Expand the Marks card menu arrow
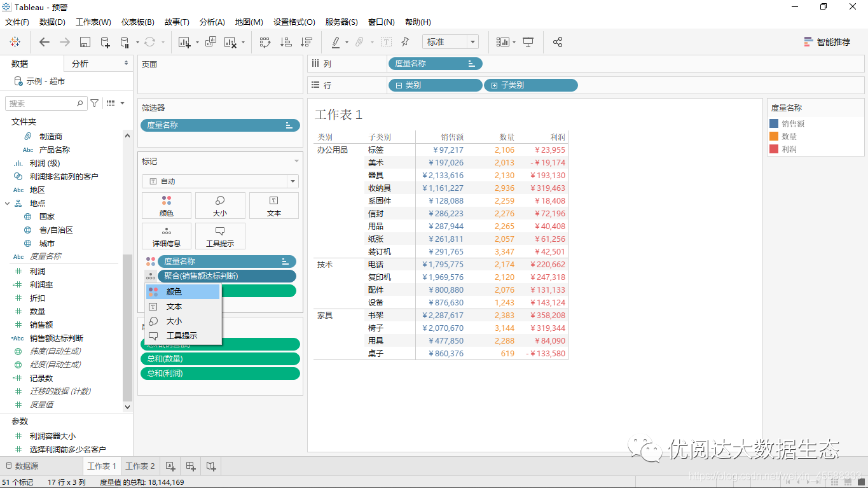 pos(296,162)
